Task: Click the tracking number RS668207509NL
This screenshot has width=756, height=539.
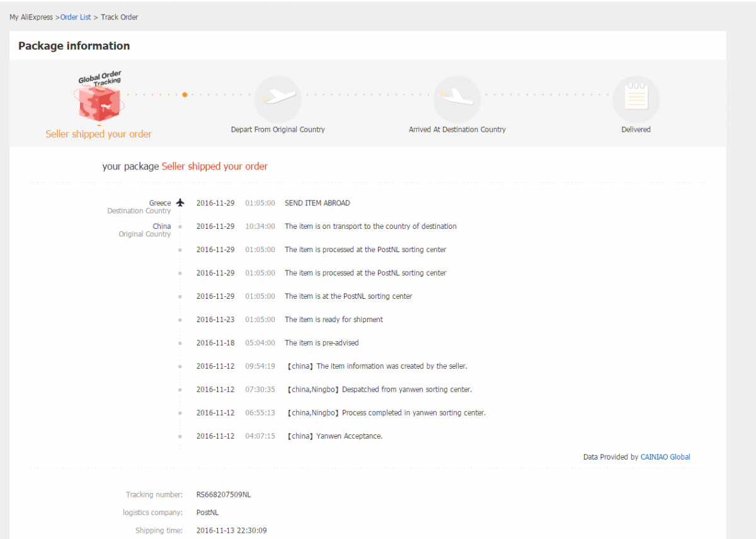Action: point(224,495)
